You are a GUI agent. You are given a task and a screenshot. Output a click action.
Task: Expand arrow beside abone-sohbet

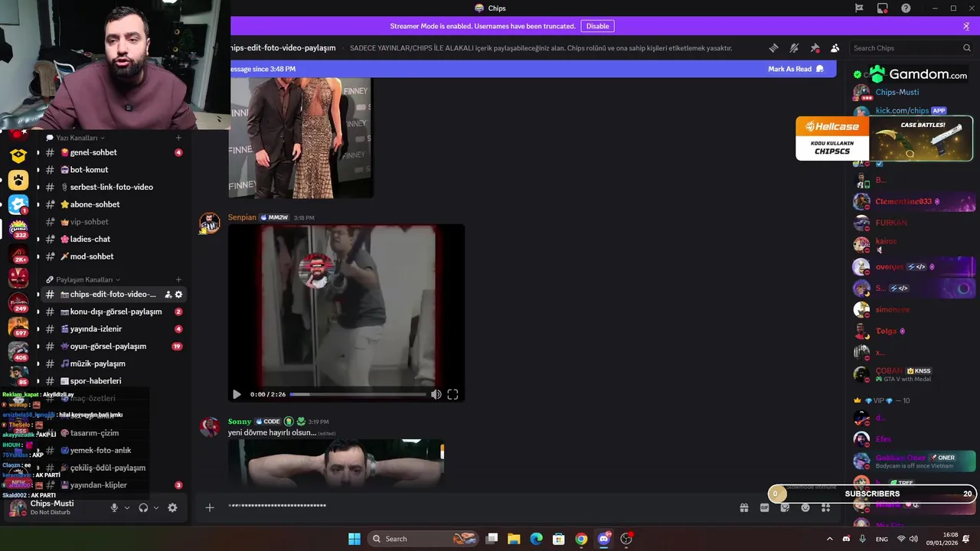pos(38,204)
